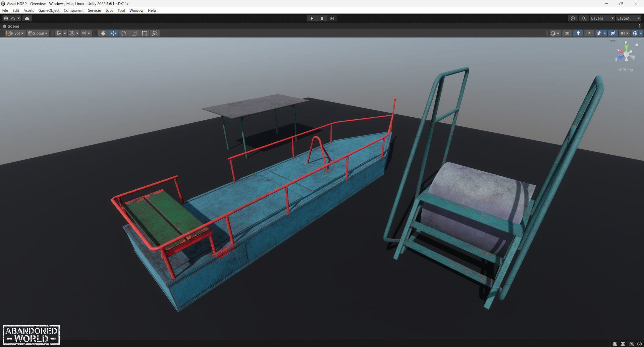Click the blue Z axis gizmo cone
Image resolution: width=644 pixels, height=347 pixels.
coord(621,58)
